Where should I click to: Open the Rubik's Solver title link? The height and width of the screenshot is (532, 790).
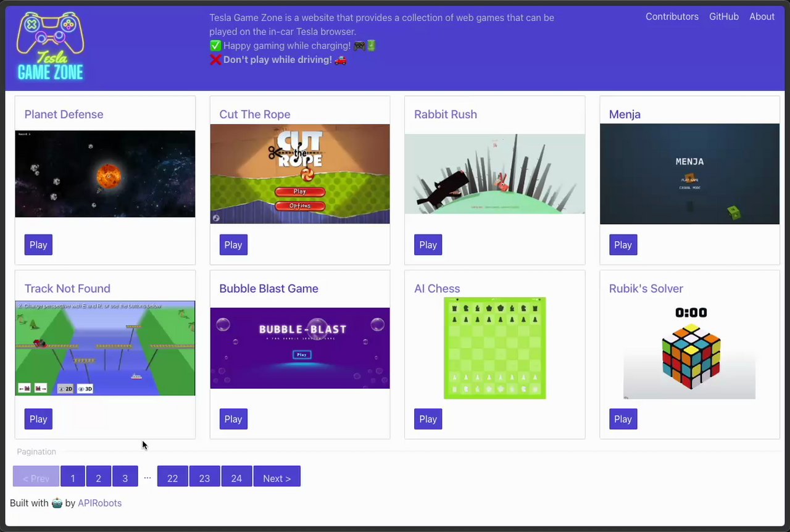(646, 288)
